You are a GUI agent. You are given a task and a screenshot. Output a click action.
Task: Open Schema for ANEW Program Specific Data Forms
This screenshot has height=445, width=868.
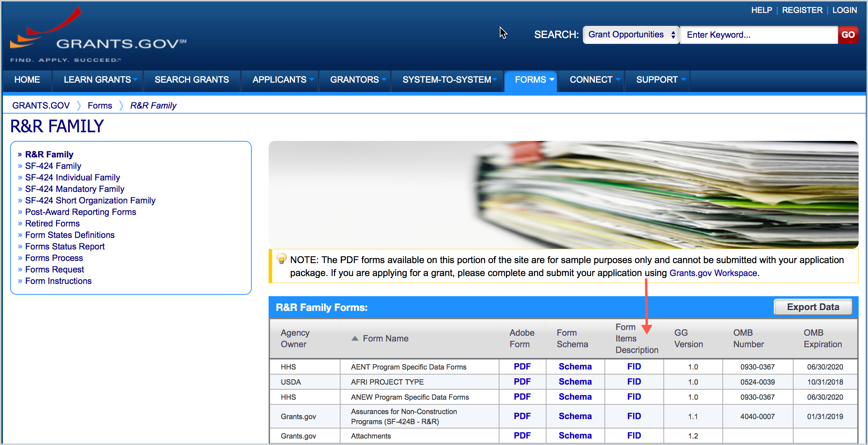point(575,396)
